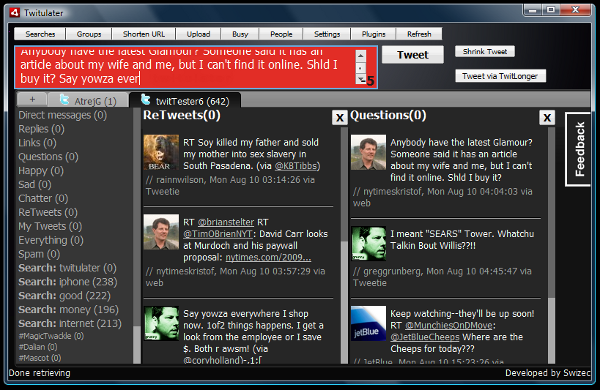Viewport: 600px width, 390px height.
Task: Open the Groups toolbar button
Action: (x=89, y=34)
